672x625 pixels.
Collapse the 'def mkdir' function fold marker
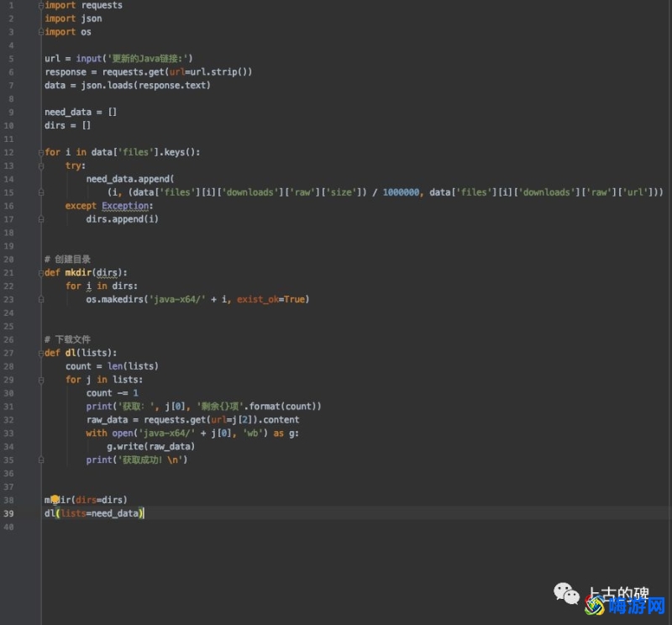pyautogui.click(x=41, y=273)
